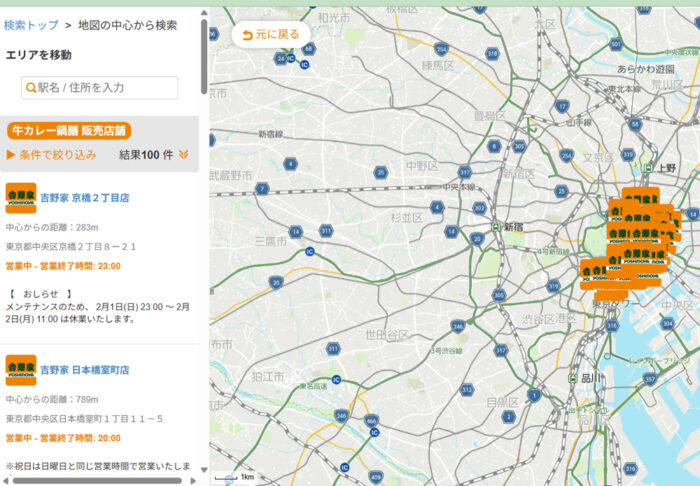Click the route 35 shield near 中野区
700x486 pixels.
pos(381,172)
